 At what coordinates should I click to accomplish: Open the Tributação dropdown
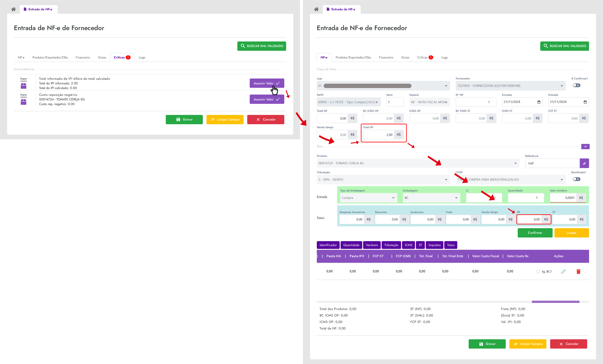[383, 179]
